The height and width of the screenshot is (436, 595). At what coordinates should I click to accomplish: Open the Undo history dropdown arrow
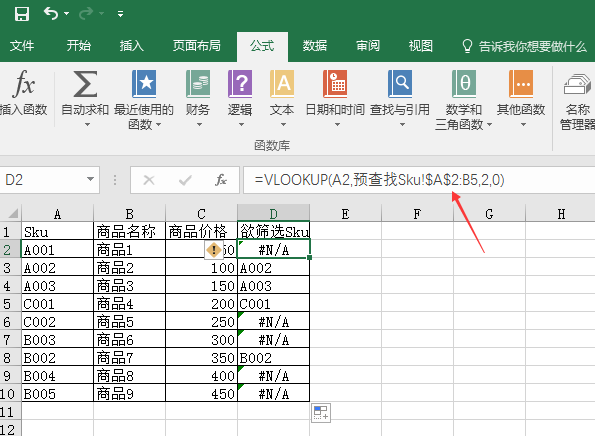[66, 14]
